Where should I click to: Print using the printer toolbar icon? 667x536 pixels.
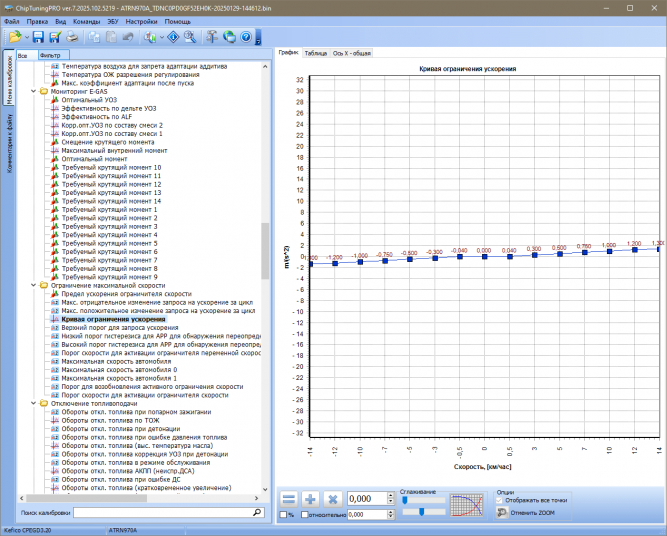[x=72, y=37]
